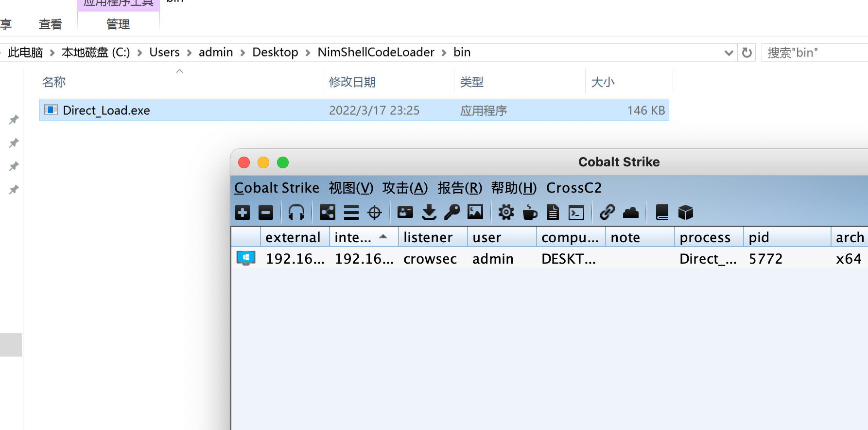
Task: Sort sessions by the external column header
Action: [x=295, y=237]
